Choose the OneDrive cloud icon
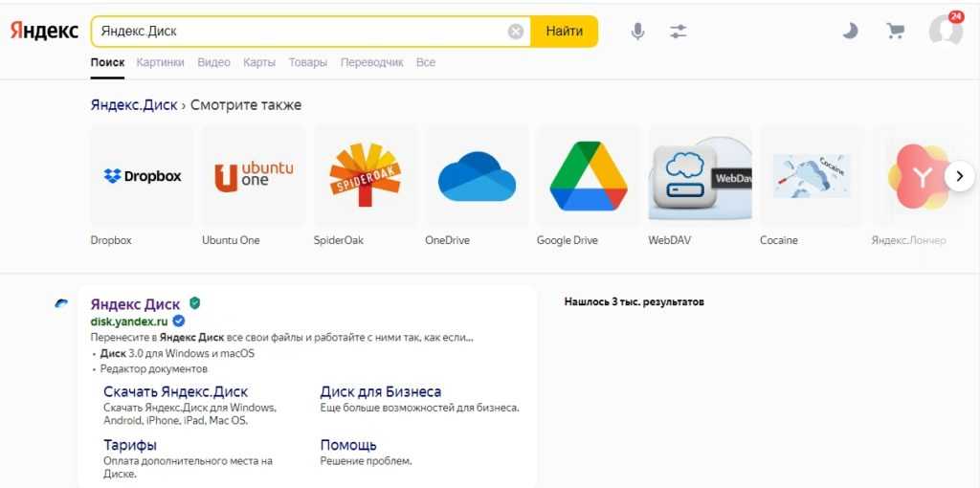This screenshot has width=980, height=488. tap(477, 176)
